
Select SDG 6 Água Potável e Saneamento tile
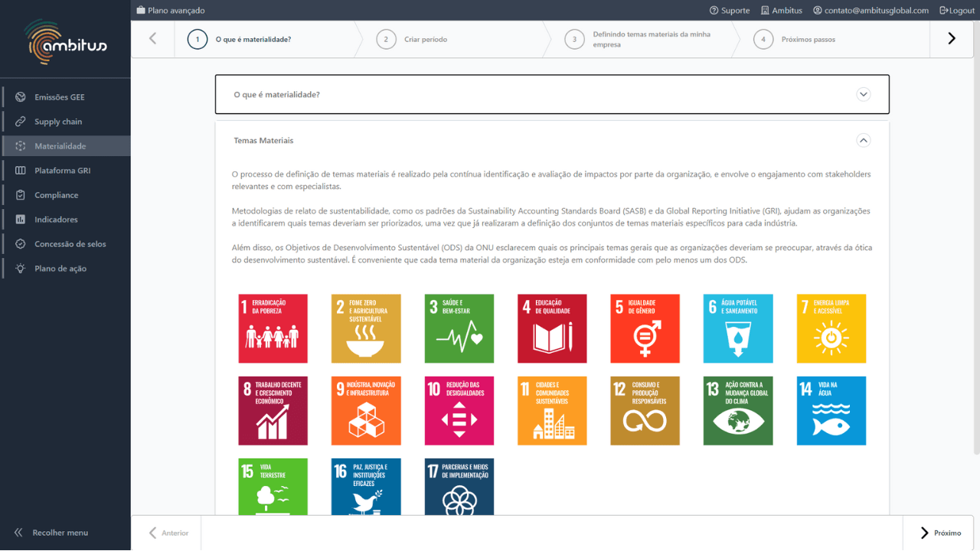(x=738, y=328)
